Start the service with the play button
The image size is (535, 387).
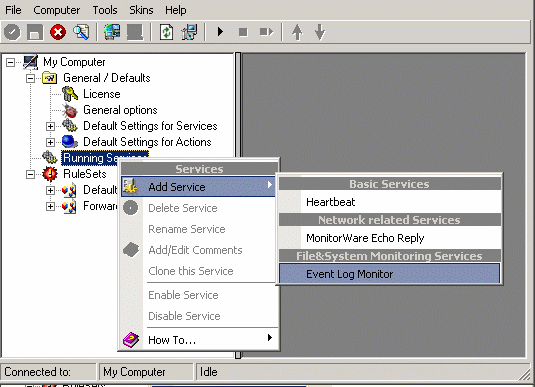[x=220, y=32]
